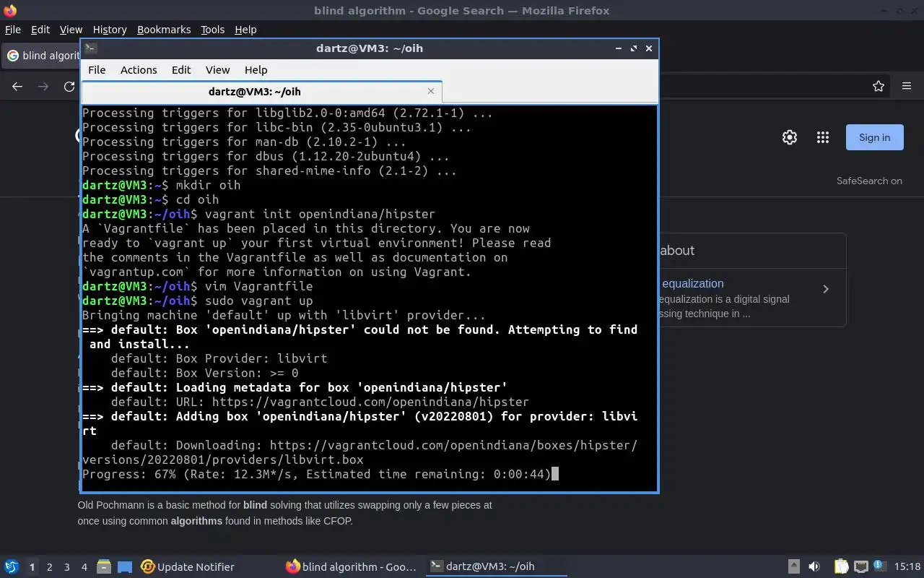Screen dimensions: 924x578
Task: Bookmark this page with the star icon
Action: (x=879, y=86)
